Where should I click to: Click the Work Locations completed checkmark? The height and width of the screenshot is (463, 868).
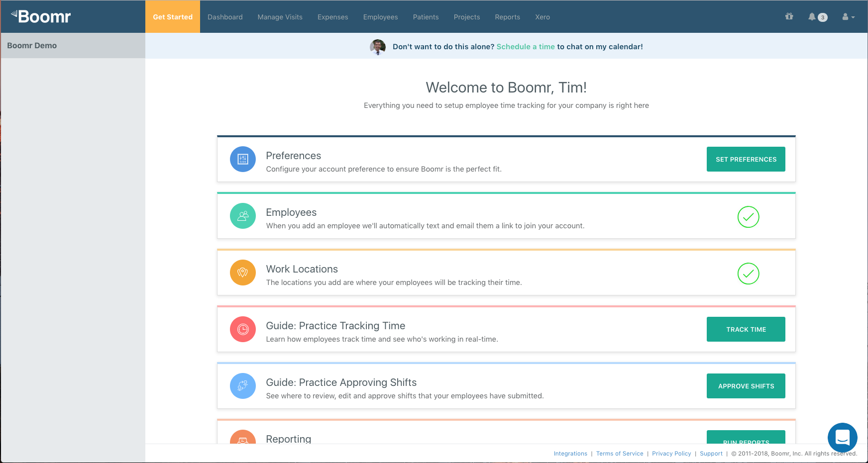tap(748, 274)
